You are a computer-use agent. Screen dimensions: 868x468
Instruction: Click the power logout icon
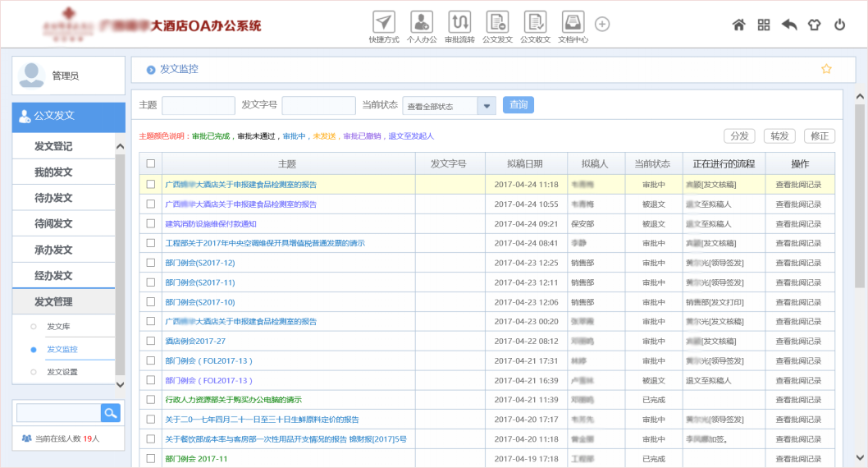pyautogui.click(x=839, y=25)
